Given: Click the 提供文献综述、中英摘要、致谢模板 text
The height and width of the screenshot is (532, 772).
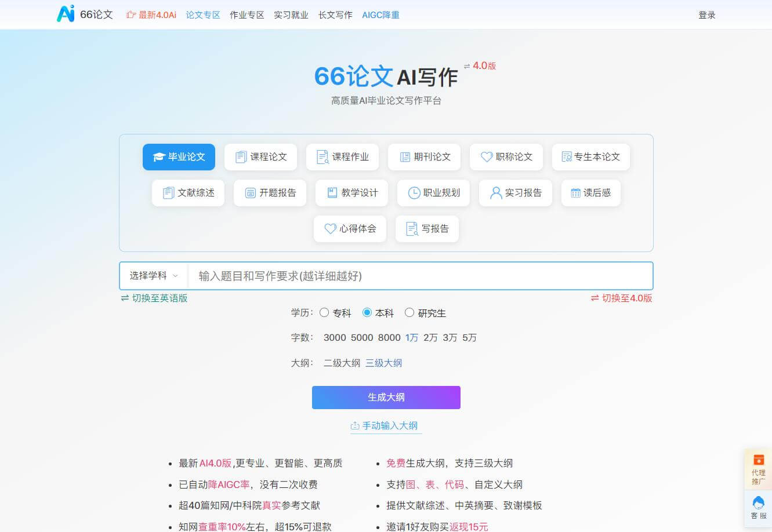Looking at the screenshot, I should pos(464,505).
